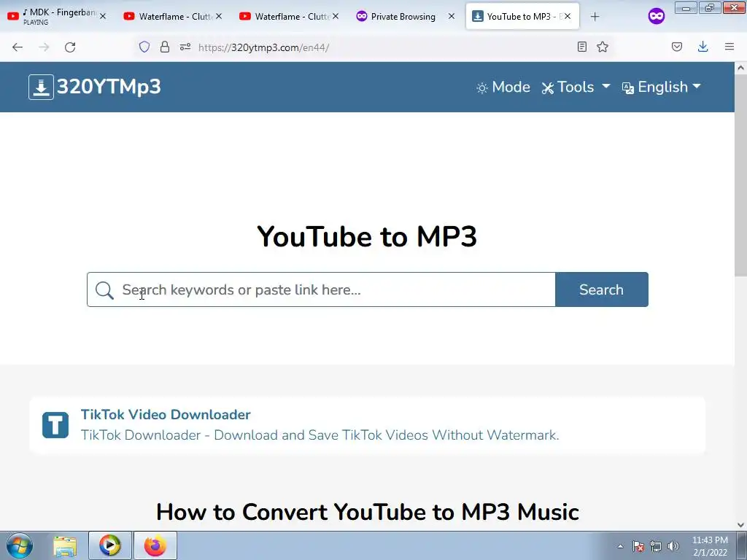The width and height of the screenshot is (747, 560).
Task: Expand the Tools dropdown menu
Action: [x=576, y=87]
